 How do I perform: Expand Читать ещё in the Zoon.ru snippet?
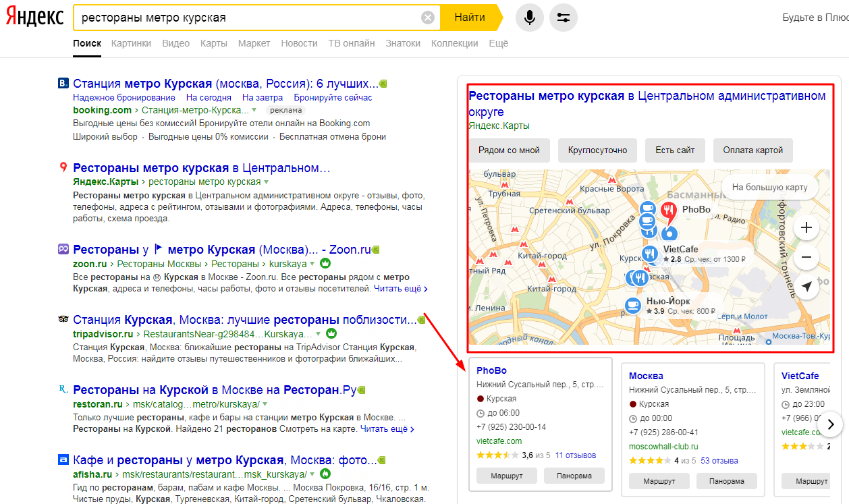400,289
